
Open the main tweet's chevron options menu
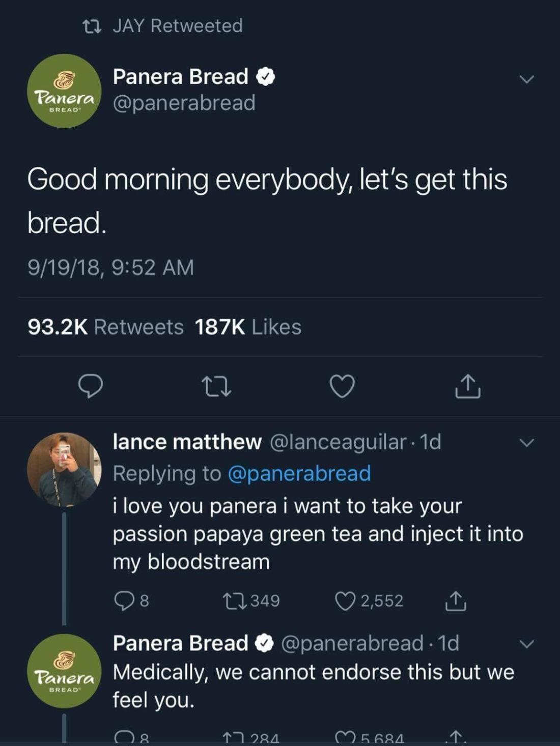[x=526, y=79]
